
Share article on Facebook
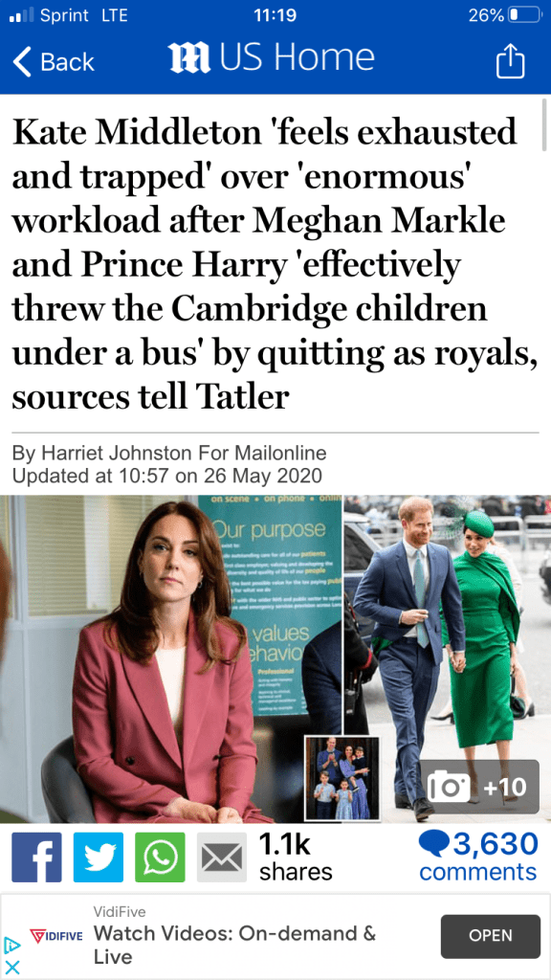37,857
